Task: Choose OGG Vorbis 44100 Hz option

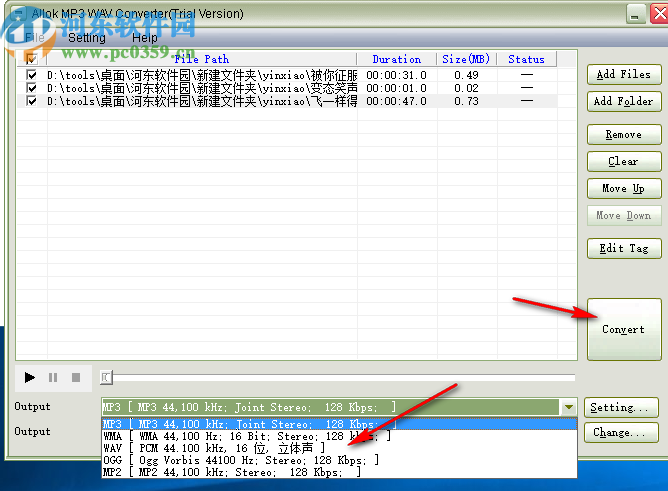Action: 339,460
